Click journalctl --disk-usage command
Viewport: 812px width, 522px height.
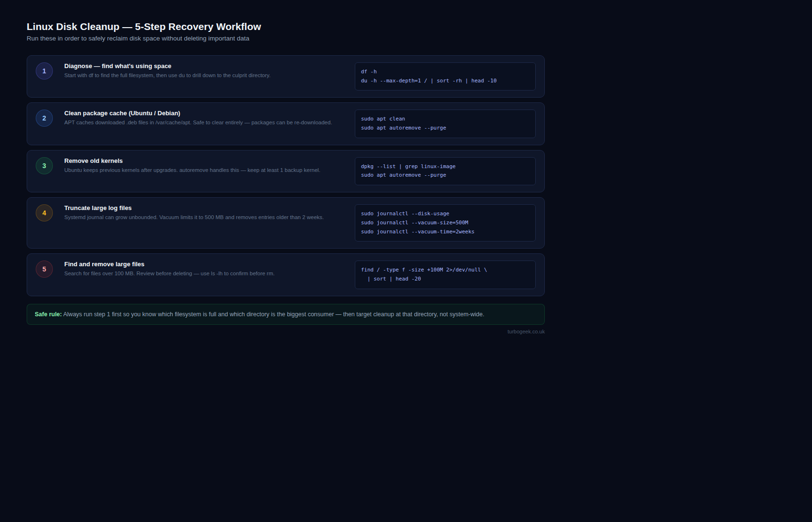405,214
